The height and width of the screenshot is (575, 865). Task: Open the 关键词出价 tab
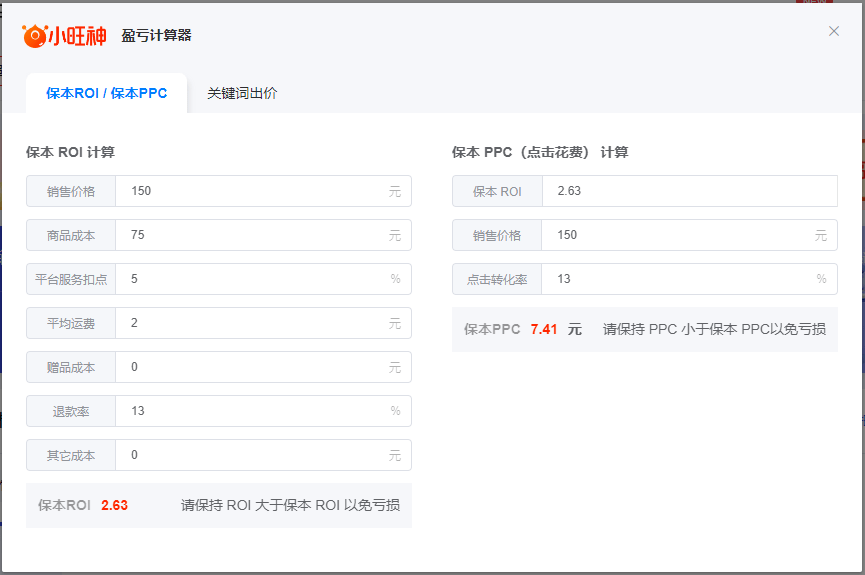tap(242, 93)
